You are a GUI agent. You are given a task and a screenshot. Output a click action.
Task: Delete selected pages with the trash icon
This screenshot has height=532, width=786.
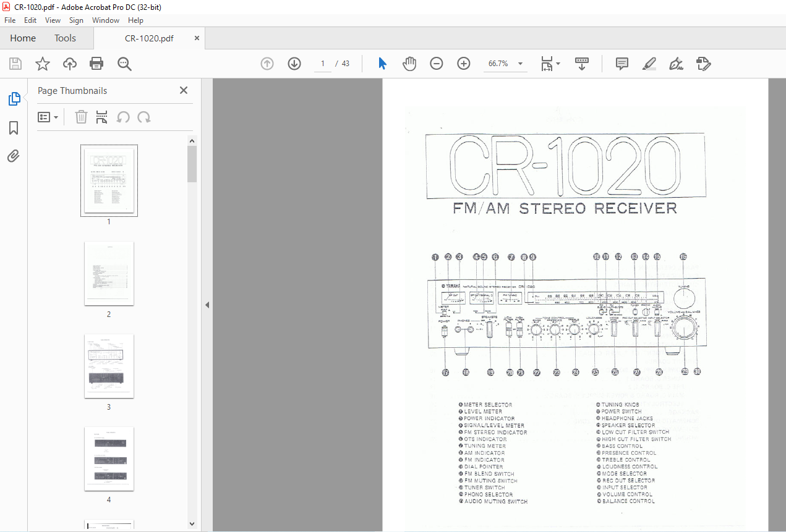[81, 117]
